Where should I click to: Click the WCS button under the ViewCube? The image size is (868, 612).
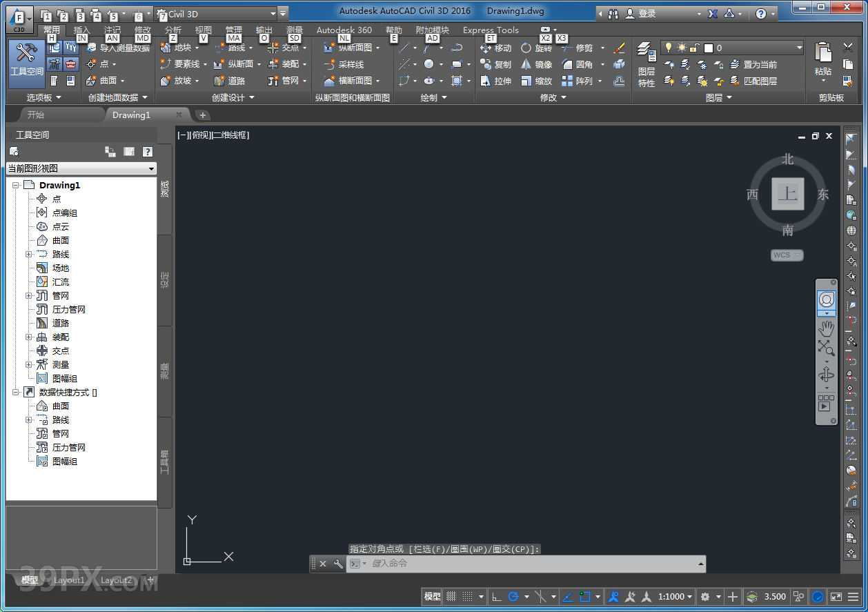click(787, 255)
